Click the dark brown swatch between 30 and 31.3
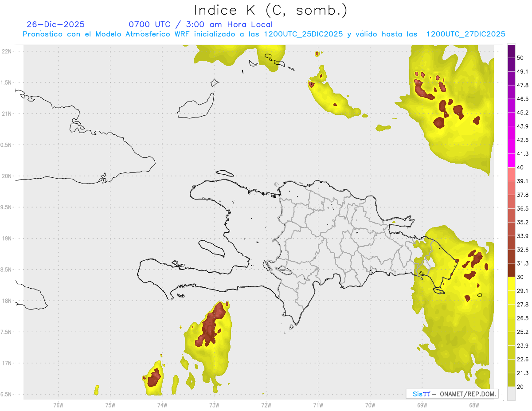 click(x=511, y=270)
